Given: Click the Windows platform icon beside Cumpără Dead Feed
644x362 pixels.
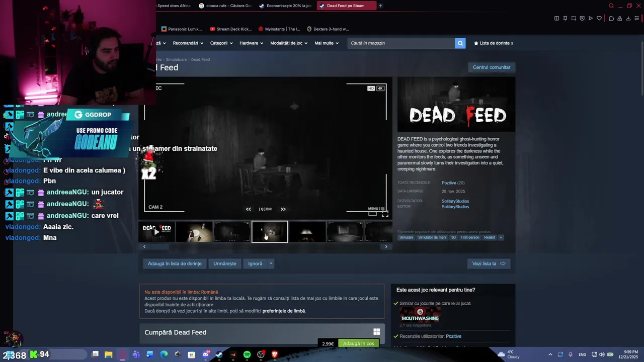Looking at the screenshot, I should pos(376,332).
